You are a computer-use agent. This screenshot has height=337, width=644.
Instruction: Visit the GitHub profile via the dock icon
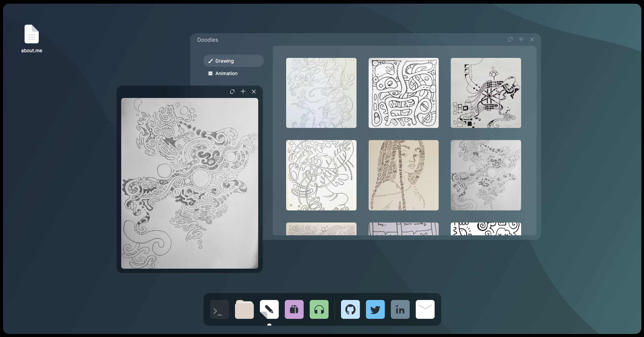pyautogui.click(x=350, y=309)
